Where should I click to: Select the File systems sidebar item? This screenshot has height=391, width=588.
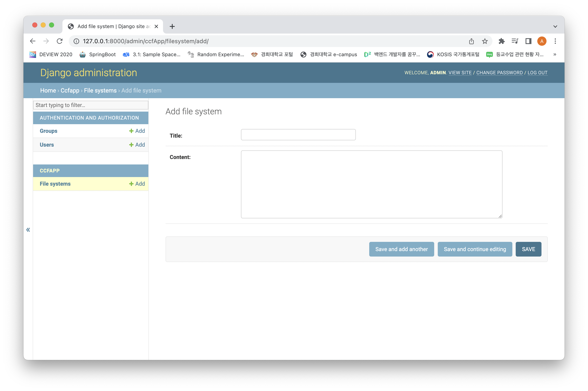pos(55,184)
